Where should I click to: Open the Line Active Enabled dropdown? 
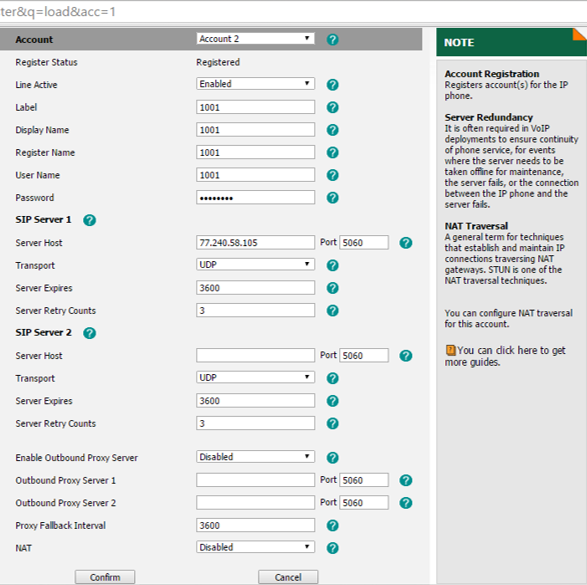[255, 83]
